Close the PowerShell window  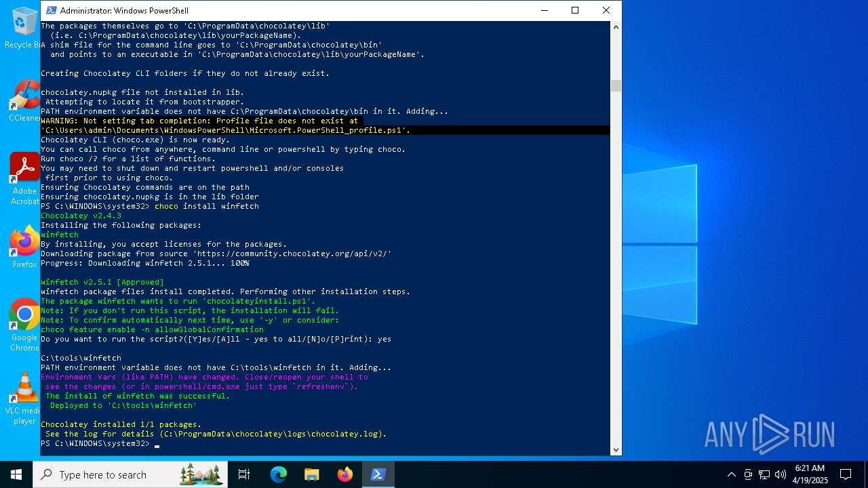point(606,10)
